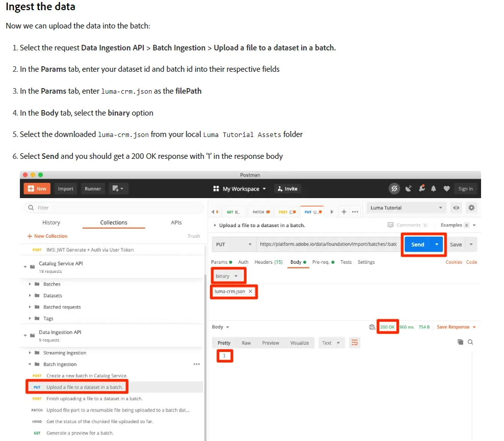Expand the Batched requests folder

coord(30,307)
